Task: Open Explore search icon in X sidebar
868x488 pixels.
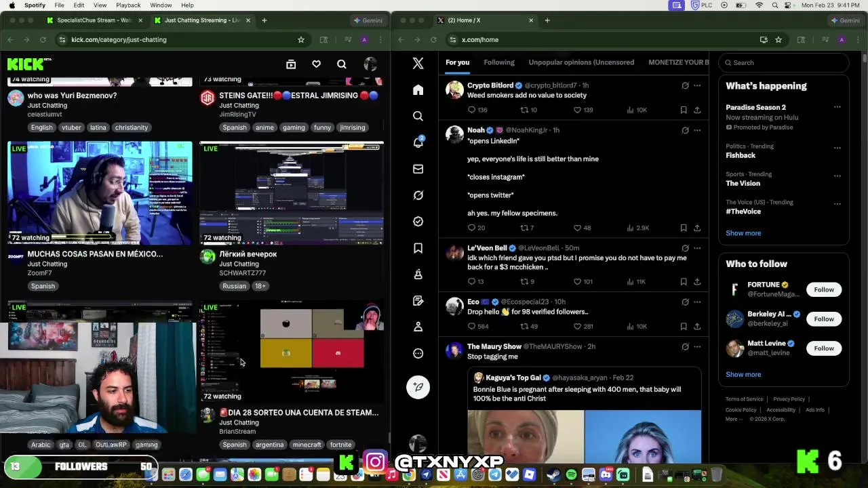Action: (x=418, y=116)
